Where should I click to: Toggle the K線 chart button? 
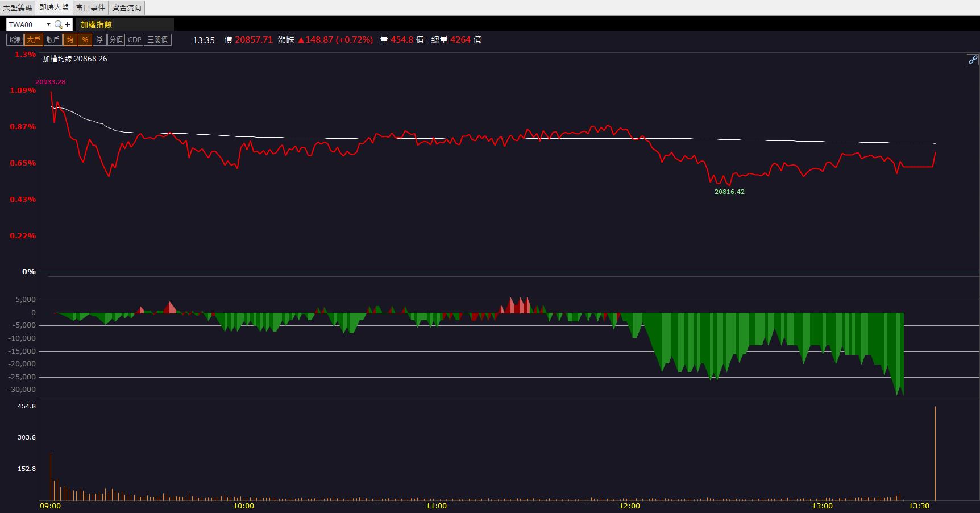coord(15,40)
